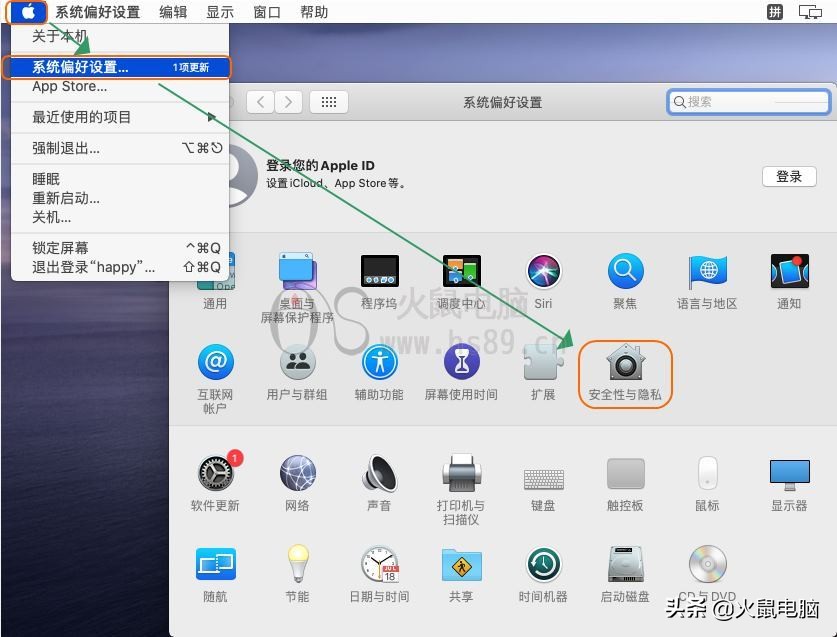Open Security & Privacy (安全性与隐私)
The width and height of the screenshot is (837, 637).
pyautogui.click(x=625, y=374)
